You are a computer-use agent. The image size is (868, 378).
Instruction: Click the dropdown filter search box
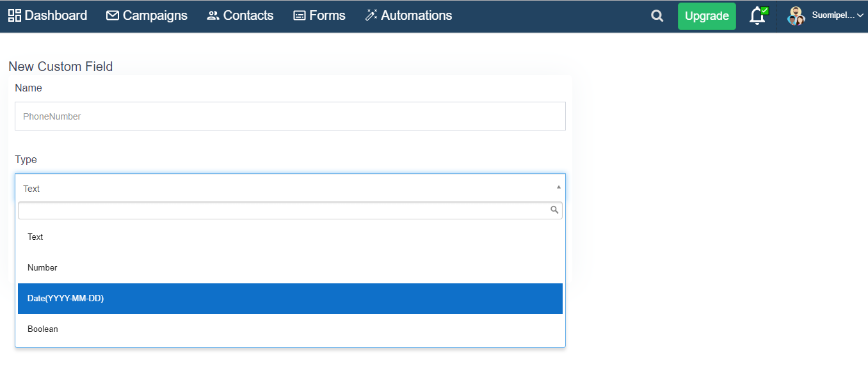pyautogui.click(x=282, y=210)
